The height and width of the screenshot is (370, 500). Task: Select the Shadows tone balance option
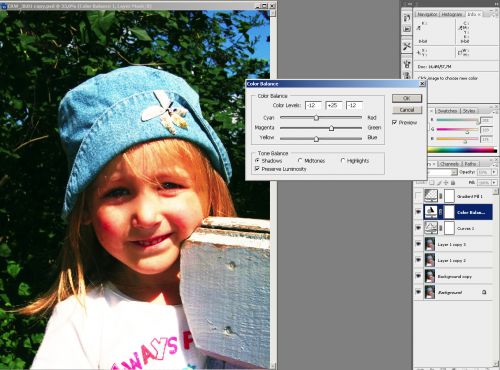click(257, 161)
